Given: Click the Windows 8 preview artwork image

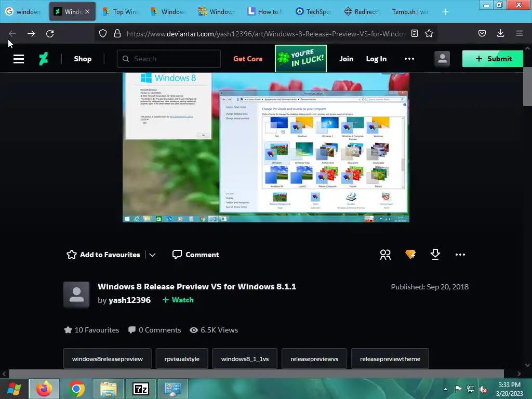Looking at the screenshot, I should (x=265, y=148).
